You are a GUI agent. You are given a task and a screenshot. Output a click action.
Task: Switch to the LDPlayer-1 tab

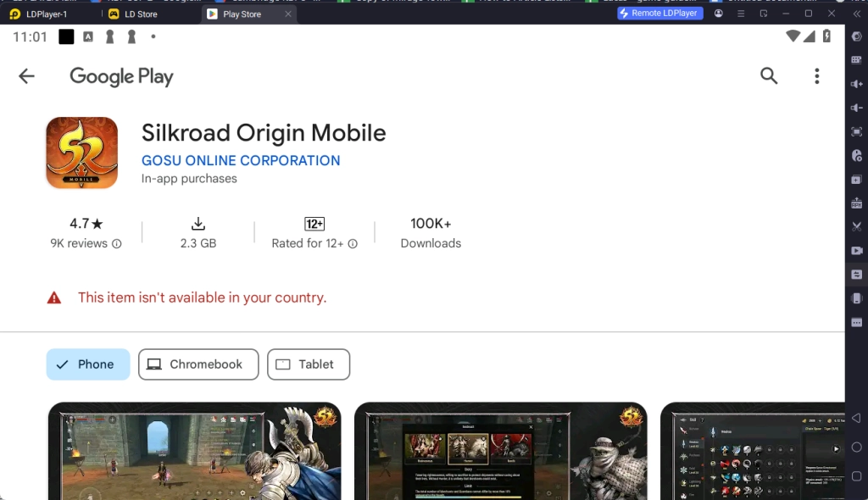pos(47,14)
